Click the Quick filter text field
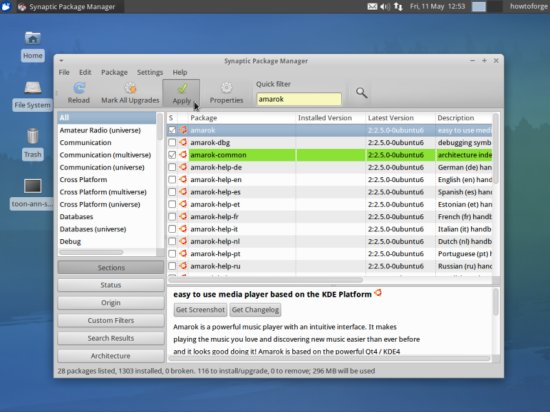Screen dimensions: 550x412 [299, 99]
